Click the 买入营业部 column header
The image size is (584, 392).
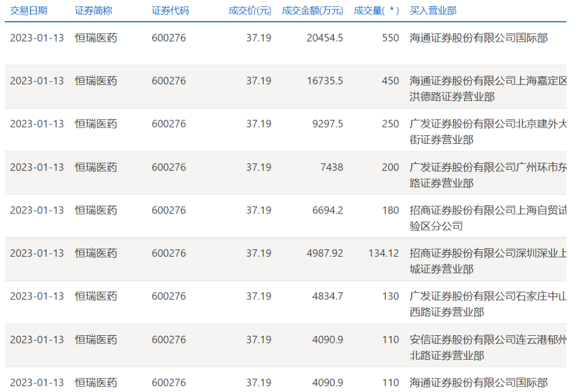coord(433,11)
